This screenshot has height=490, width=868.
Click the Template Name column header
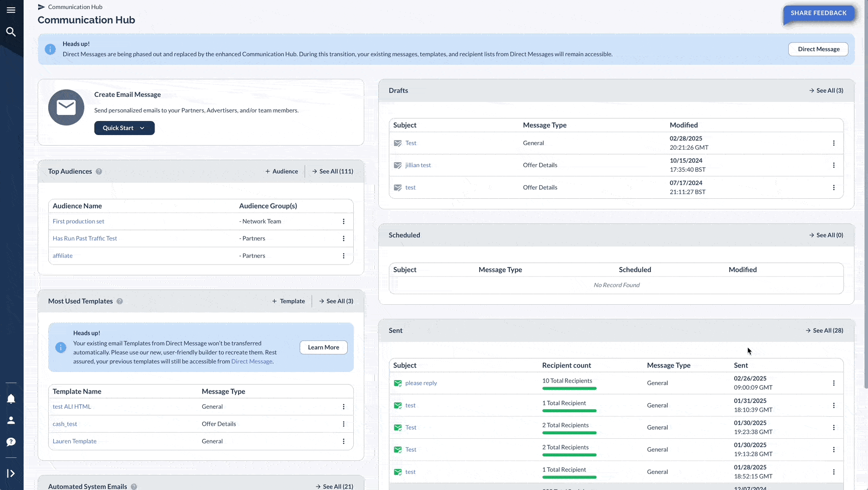pos(77,392)
